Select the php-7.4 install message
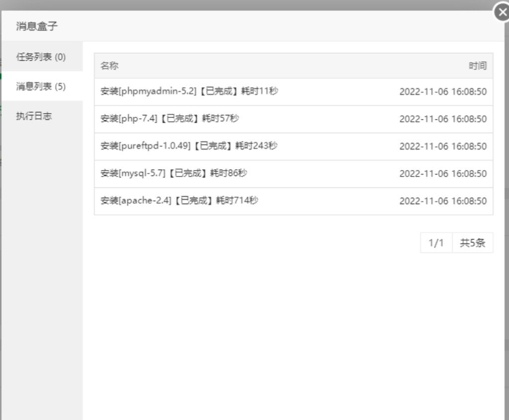This screenshot has height=420, width=509. [170, 119]
